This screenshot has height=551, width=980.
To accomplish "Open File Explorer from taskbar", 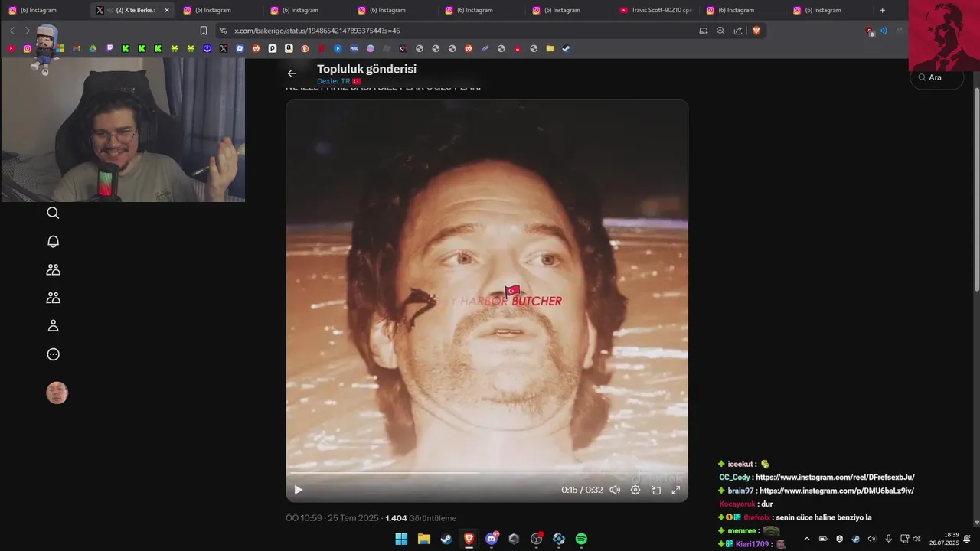I will [423, 539].
